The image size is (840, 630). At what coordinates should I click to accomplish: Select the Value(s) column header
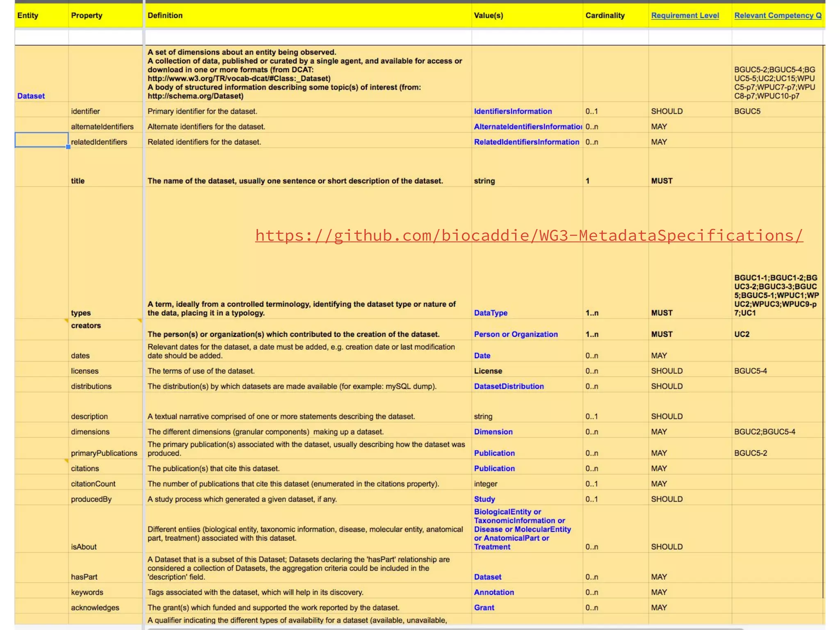(x=527, y=16)
